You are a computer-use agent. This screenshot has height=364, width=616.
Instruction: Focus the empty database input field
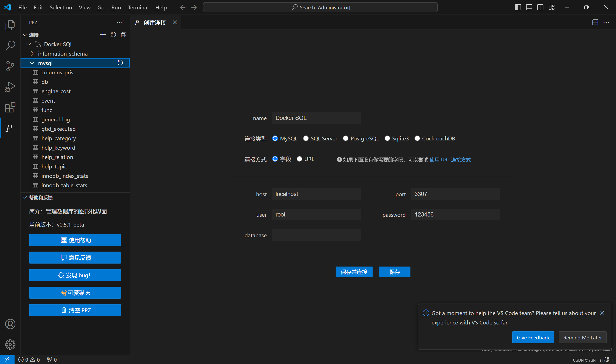317,235
